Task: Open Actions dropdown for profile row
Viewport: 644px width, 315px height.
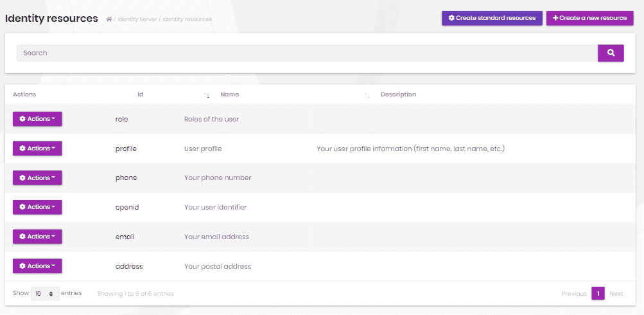Action: tap(37, 148)
